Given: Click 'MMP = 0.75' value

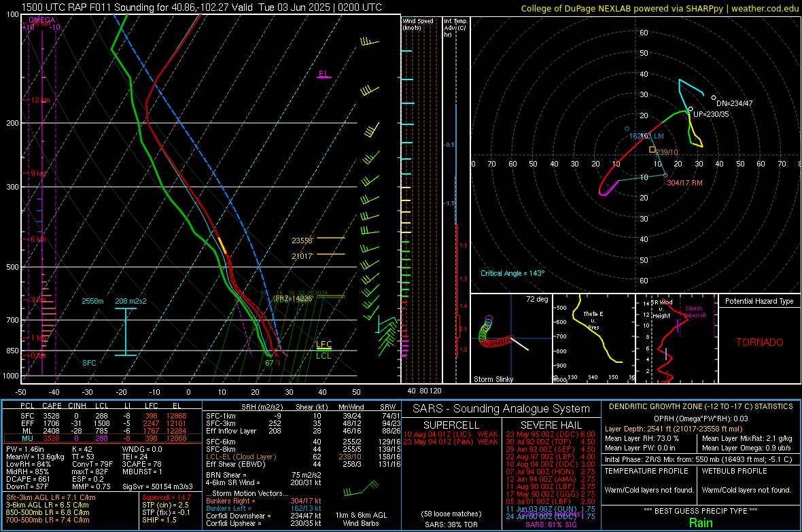Looking at the screenshot, I should pyautogui.click(x=91, y=487).
